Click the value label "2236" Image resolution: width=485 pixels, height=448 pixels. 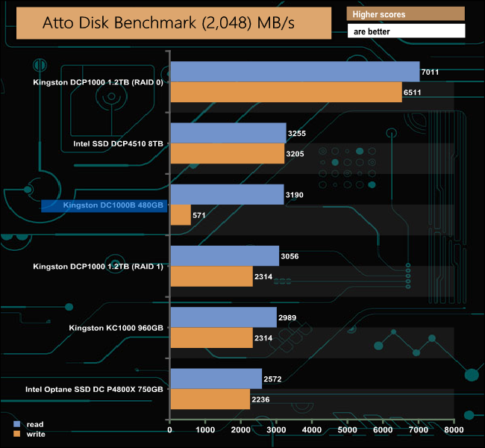(260, 399)
